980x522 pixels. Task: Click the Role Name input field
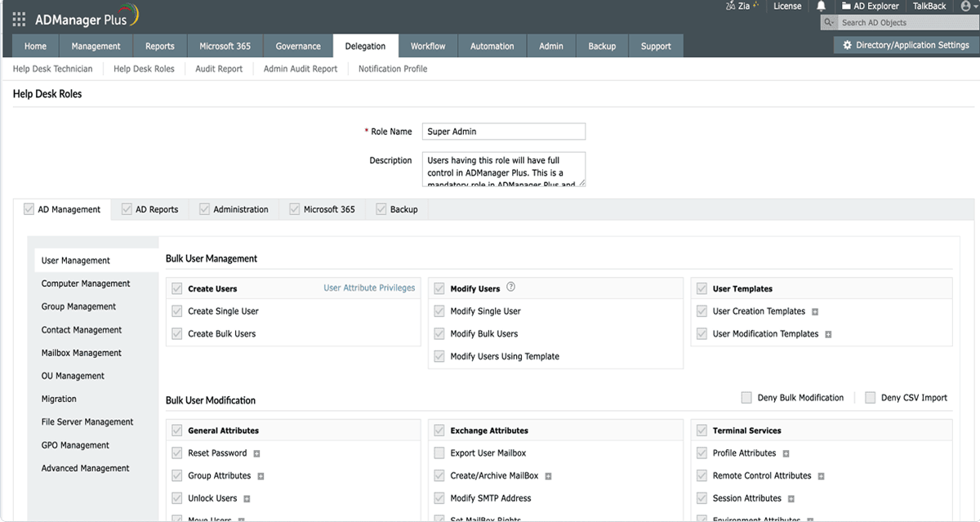coord(504,132)
